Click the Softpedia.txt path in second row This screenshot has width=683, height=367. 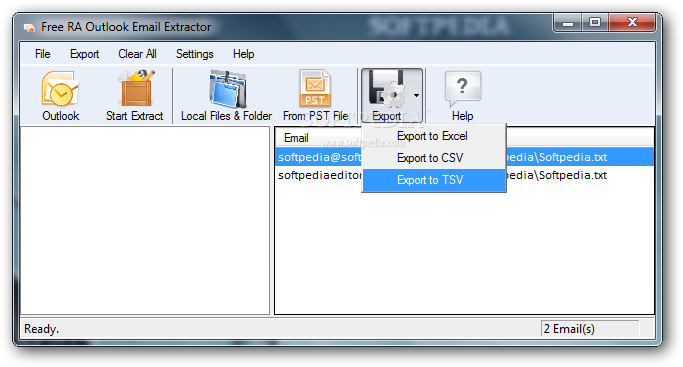pos(557,175)
